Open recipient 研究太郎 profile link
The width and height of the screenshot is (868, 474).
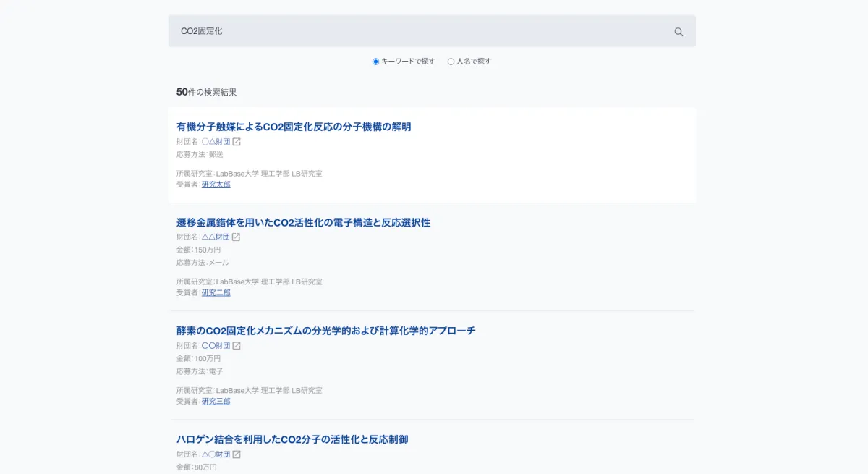(216, 185)
